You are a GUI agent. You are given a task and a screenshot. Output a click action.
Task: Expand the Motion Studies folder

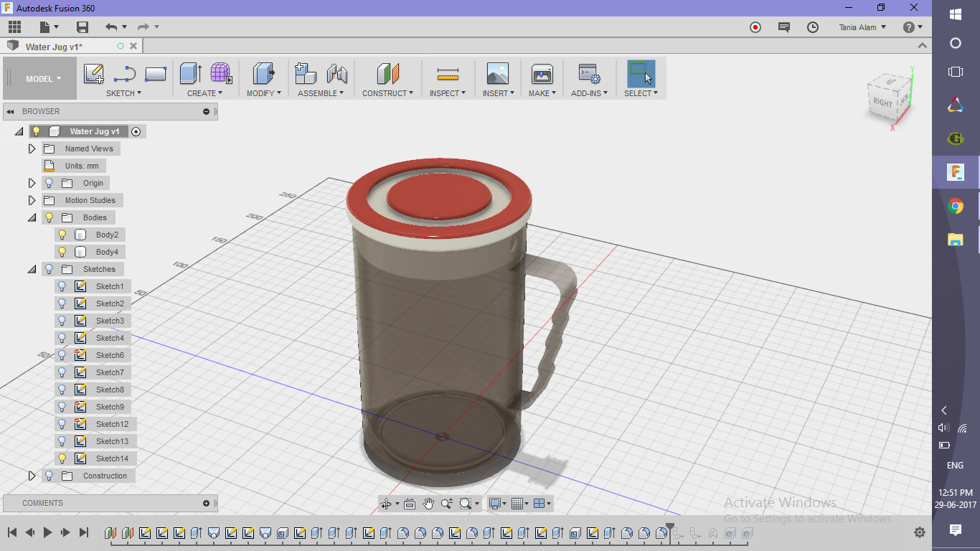pyautogui.click(x=32, y=200)
